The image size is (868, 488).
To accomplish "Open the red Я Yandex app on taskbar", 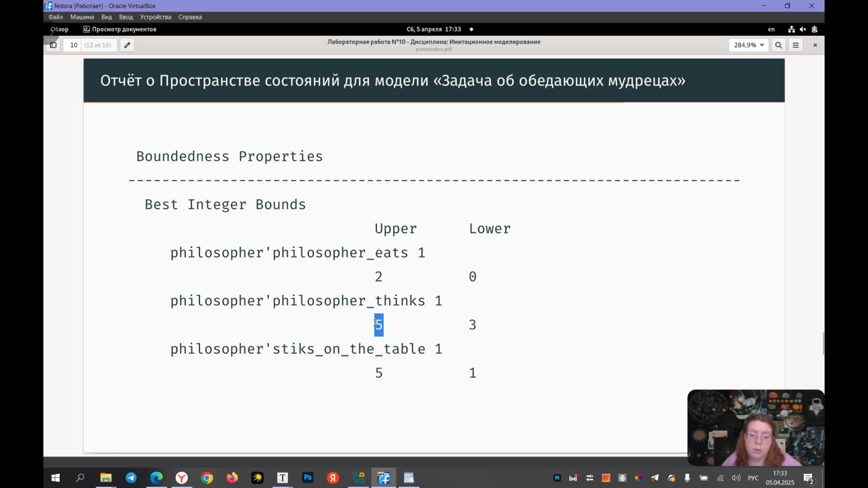I will (x=333, y=478).
